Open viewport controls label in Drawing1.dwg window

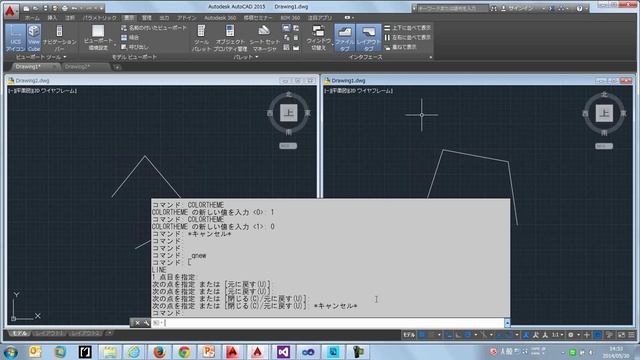pyautogui.click(x=358, y=91)
